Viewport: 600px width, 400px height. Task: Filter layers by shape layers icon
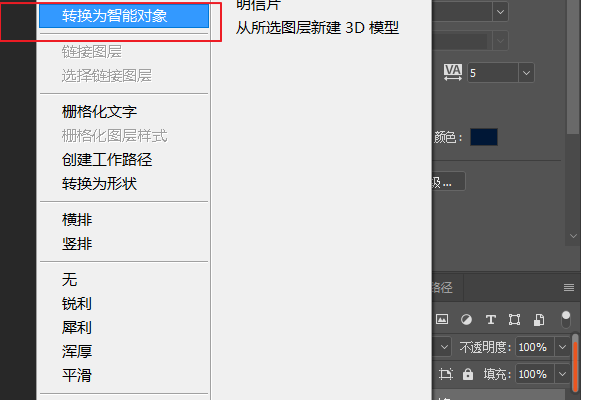[514, 319]
